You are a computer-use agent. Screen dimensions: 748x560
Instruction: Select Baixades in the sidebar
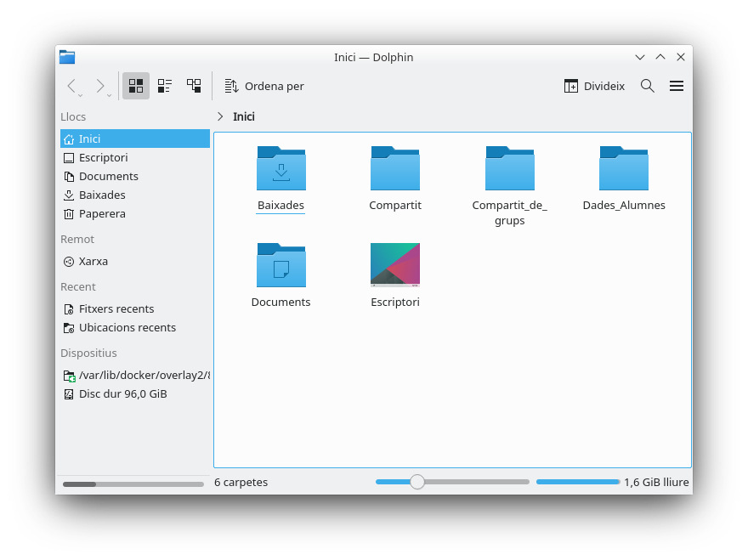coord(102,195)
